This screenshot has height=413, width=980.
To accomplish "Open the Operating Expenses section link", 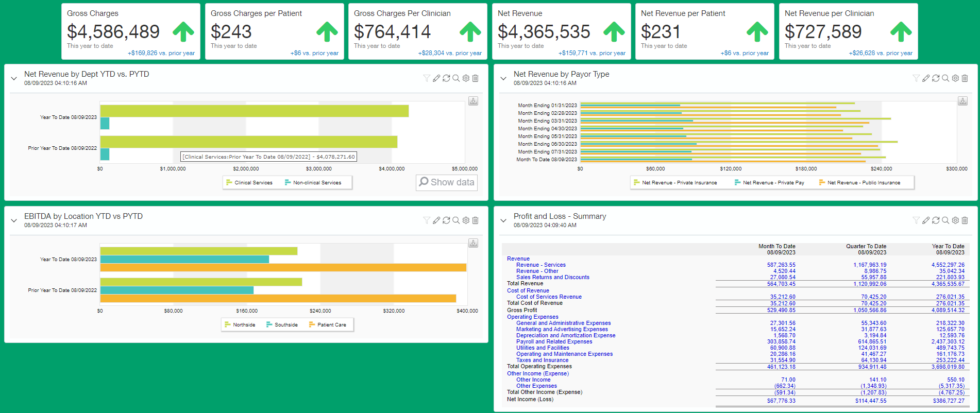I will point(532,317).
